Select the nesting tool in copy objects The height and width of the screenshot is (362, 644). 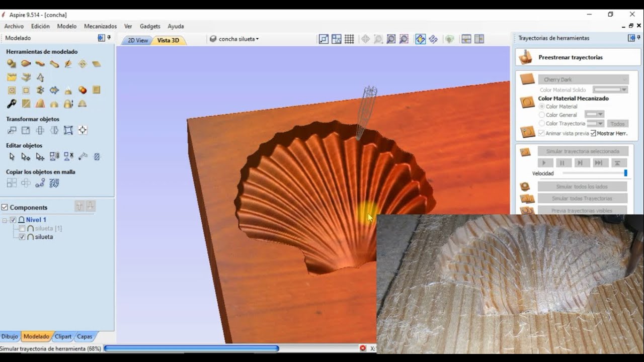54,183
